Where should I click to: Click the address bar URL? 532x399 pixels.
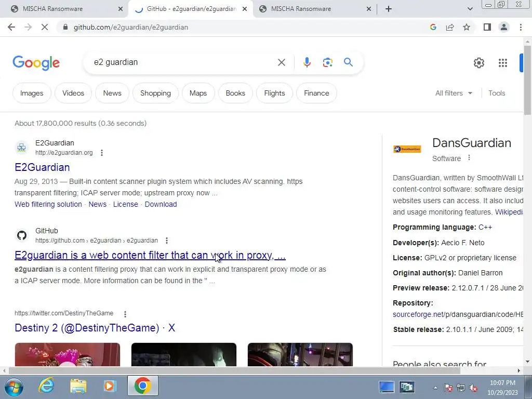131,27
